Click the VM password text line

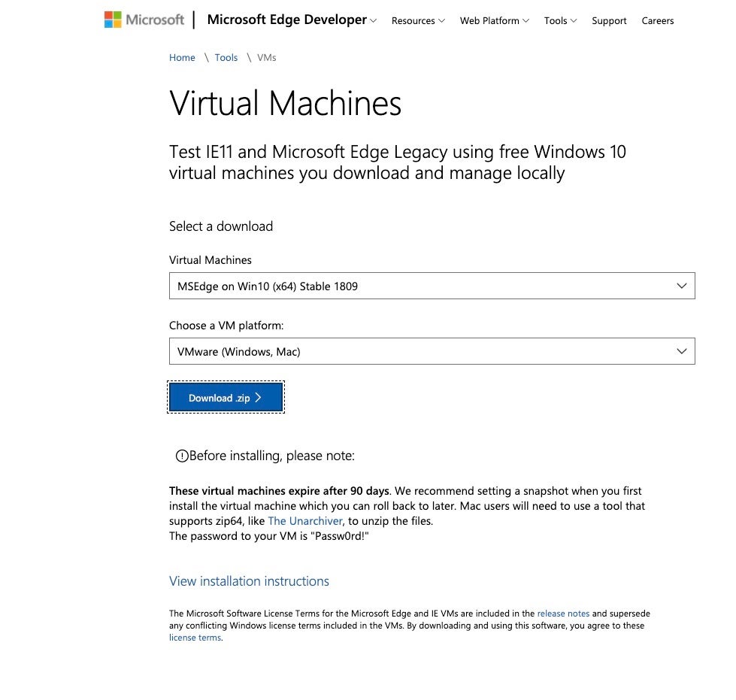(x=269, y=536)
